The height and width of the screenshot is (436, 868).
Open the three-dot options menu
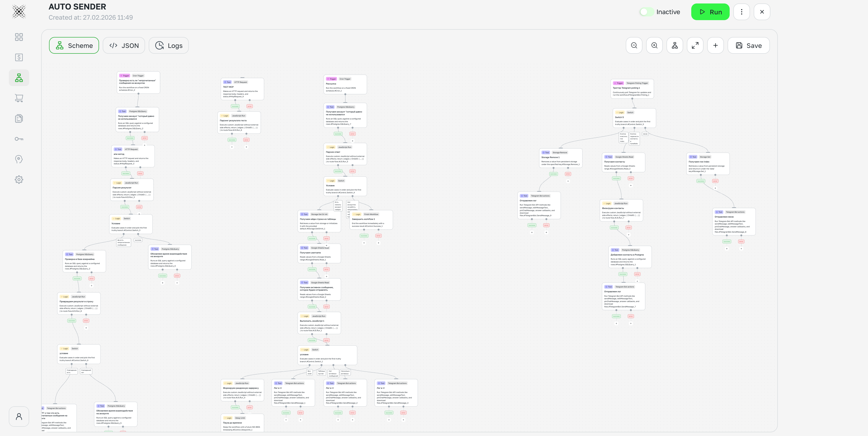(742, 12)
